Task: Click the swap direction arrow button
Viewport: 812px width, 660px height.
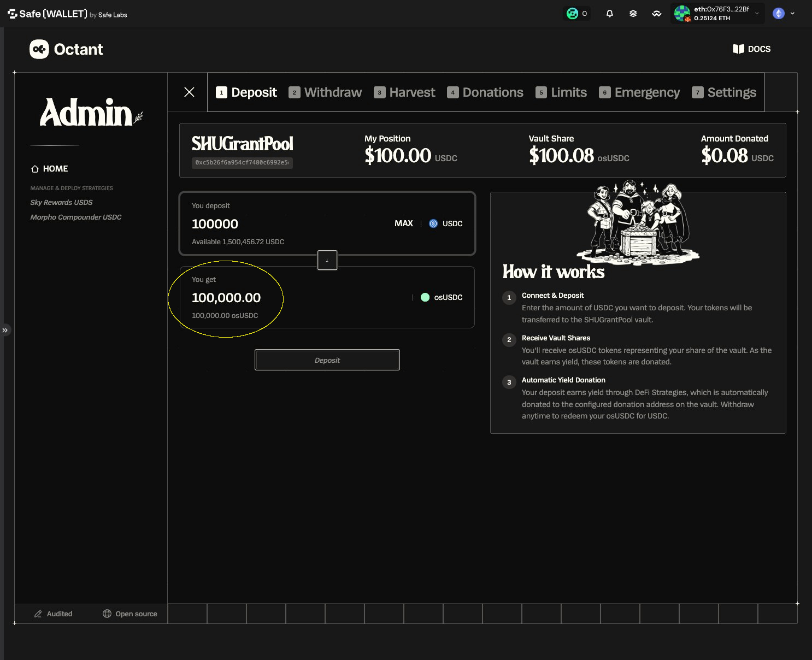Action: tap(327, 260)
